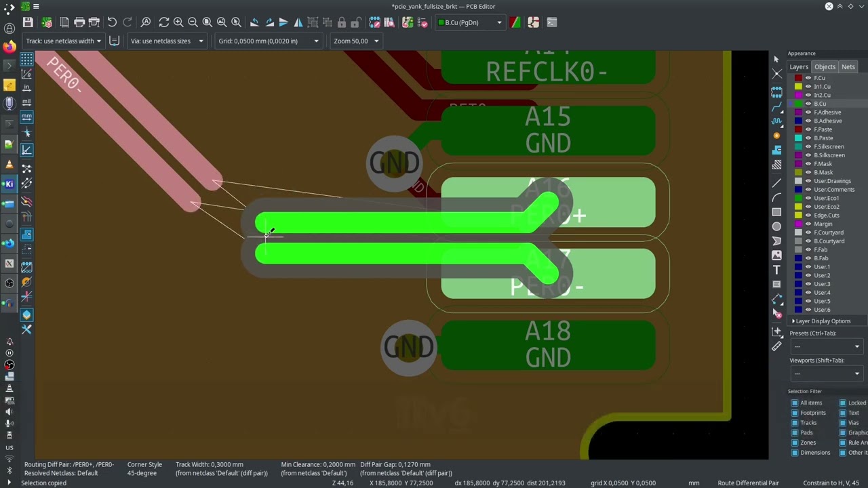Image resolution: width=868 pixels, height=488 pixels.
Task: Pick the Draw Line tool
Action: (776, 184)
